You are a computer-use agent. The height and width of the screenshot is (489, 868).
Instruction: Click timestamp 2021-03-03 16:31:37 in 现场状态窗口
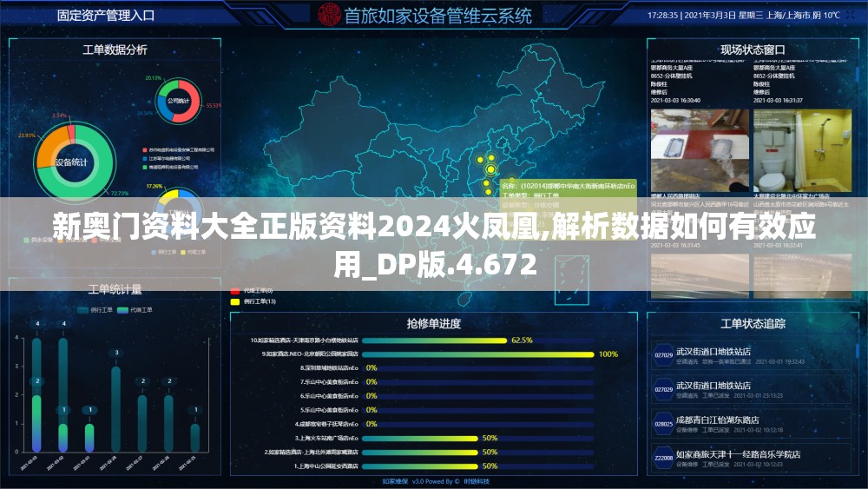pyautogui.click(x=778, y=100)
